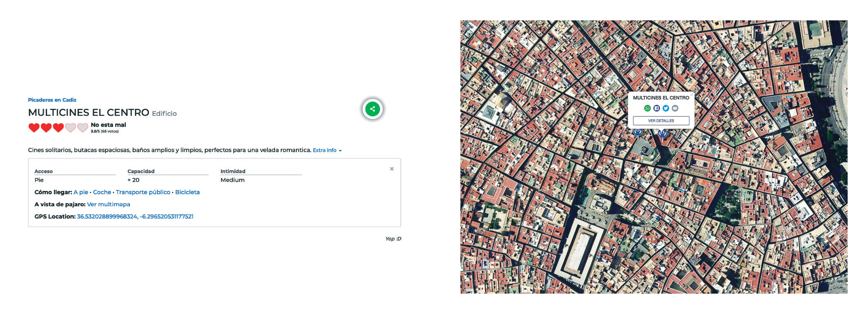The height and width of the screenshot is (314, 868).
Task: Open Picaderos en Cadiz breadcrumb link
Action: (52, 100)
